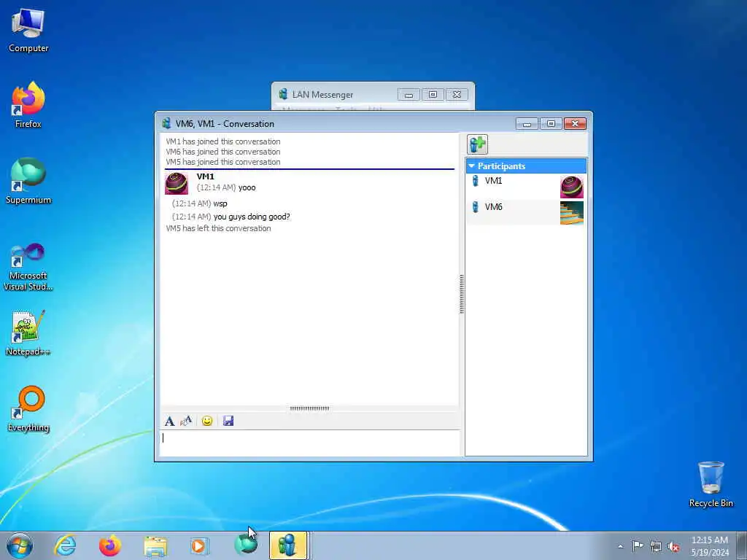
Task: Select the Recycle Bin icon
Action: click(x=711, y=484)
